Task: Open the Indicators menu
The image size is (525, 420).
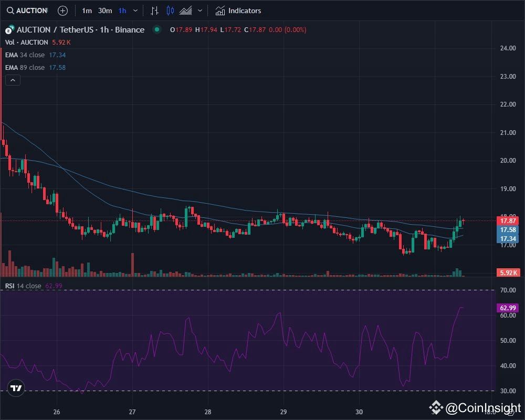Action: click(238, 10)
